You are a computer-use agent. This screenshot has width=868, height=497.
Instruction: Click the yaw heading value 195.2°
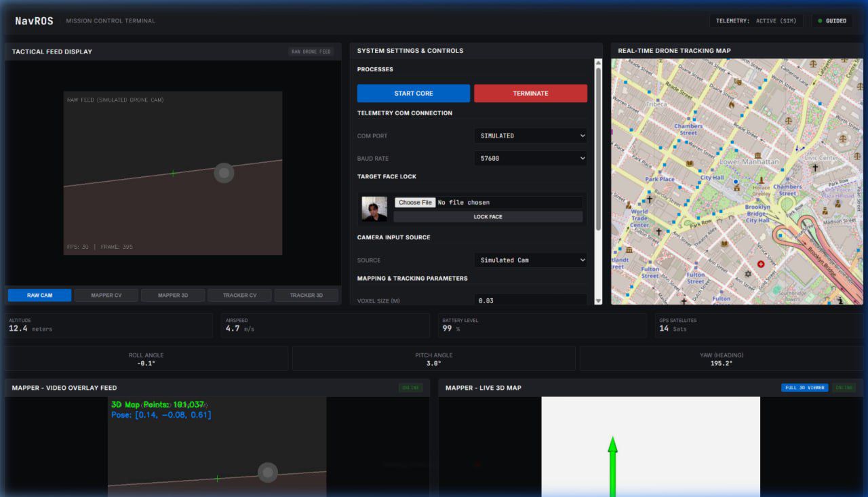pyautogui.click(x=722, y=363)
